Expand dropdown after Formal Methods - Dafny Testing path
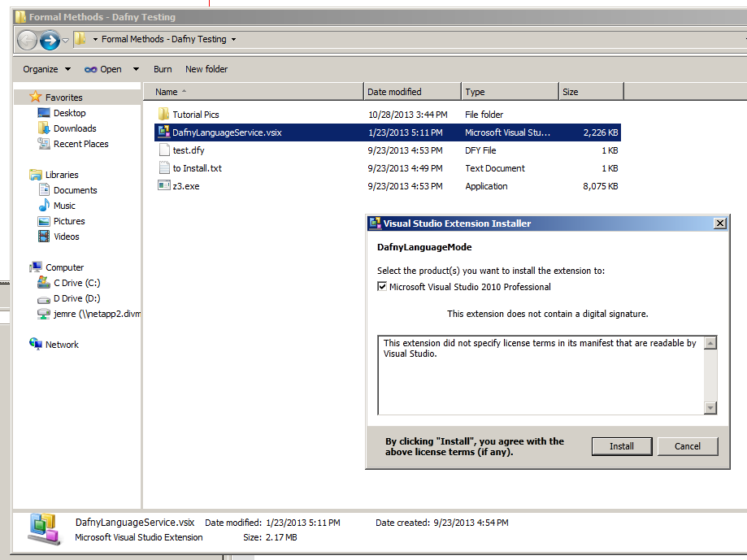This screenshot has width=747, height=560. click(x=233, y=40)
